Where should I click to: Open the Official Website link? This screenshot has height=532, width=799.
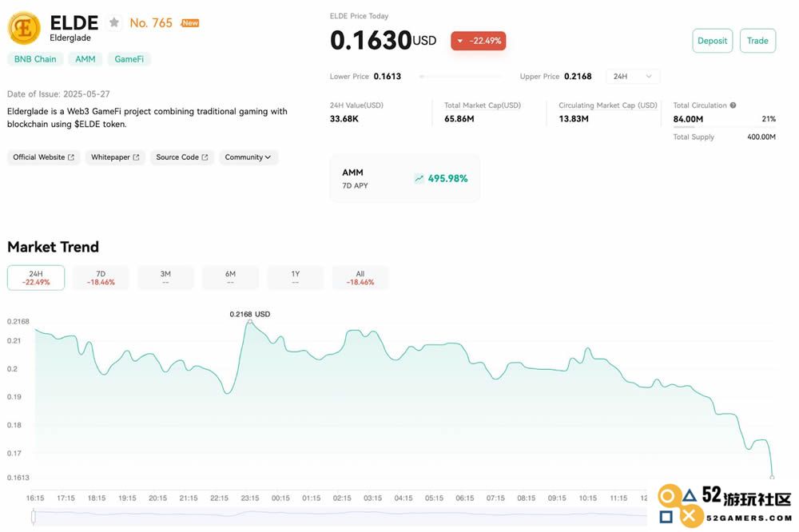(x=44, y=157)
